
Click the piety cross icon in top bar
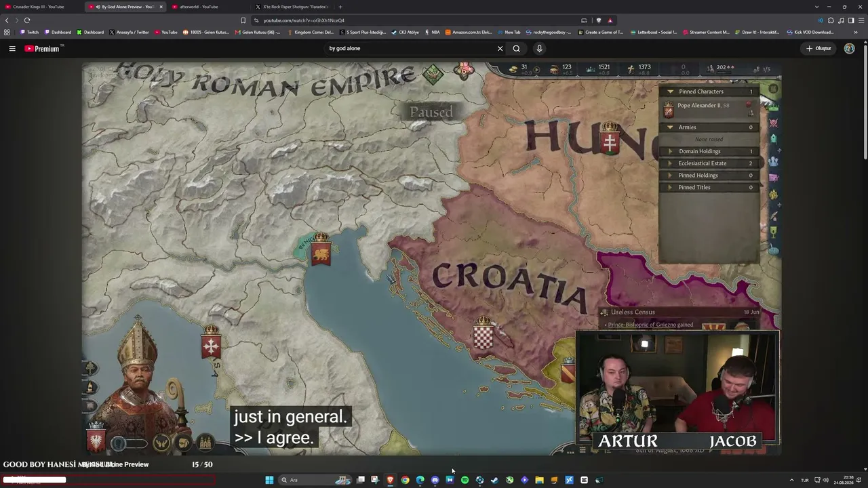[x=631, y=68]
